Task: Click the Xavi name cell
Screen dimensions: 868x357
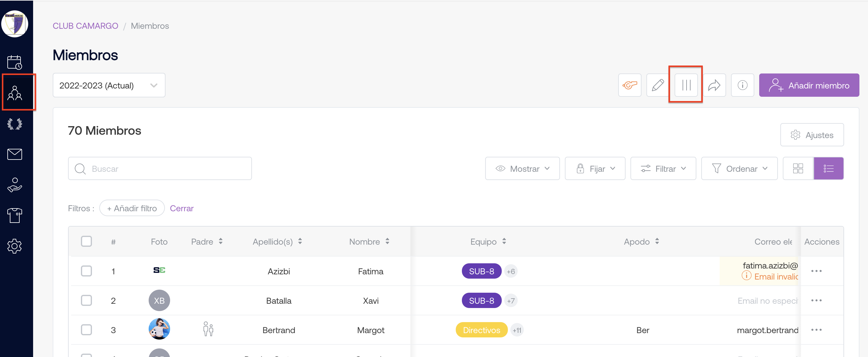Action: (371, 300)
